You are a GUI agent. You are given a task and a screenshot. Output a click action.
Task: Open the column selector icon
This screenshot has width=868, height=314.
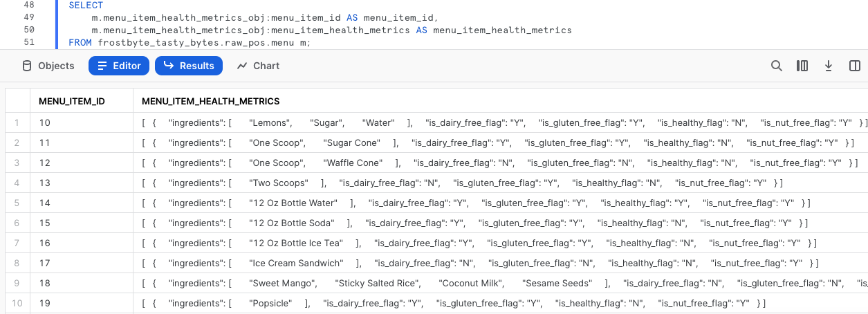[x=802, y=66]
